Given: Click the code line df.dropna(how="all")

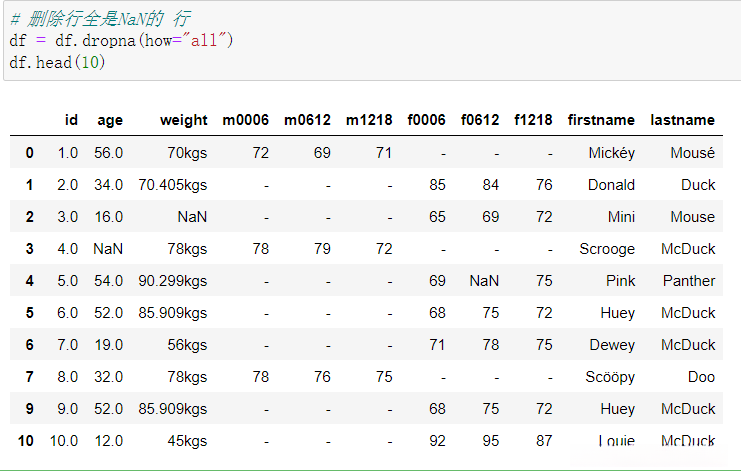Looking at the screenshot, I should click(120, 41).
